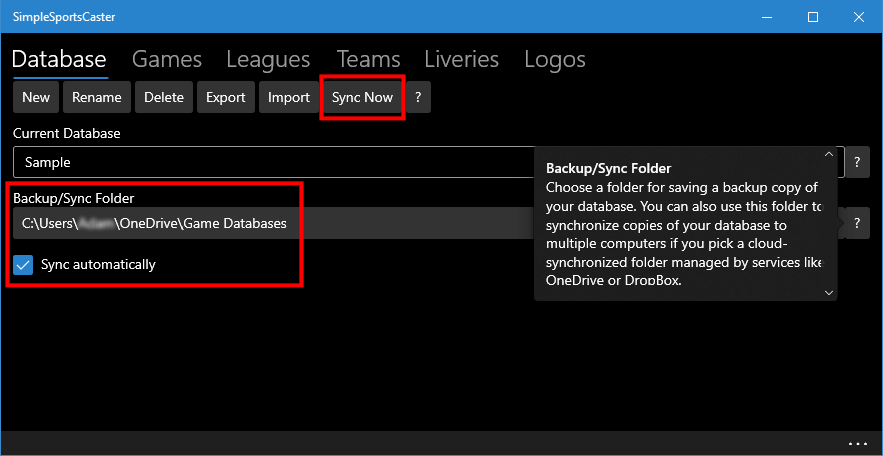Viewport: 883px width, 456px height.
Task: Delete the current database
Action: 164,97
